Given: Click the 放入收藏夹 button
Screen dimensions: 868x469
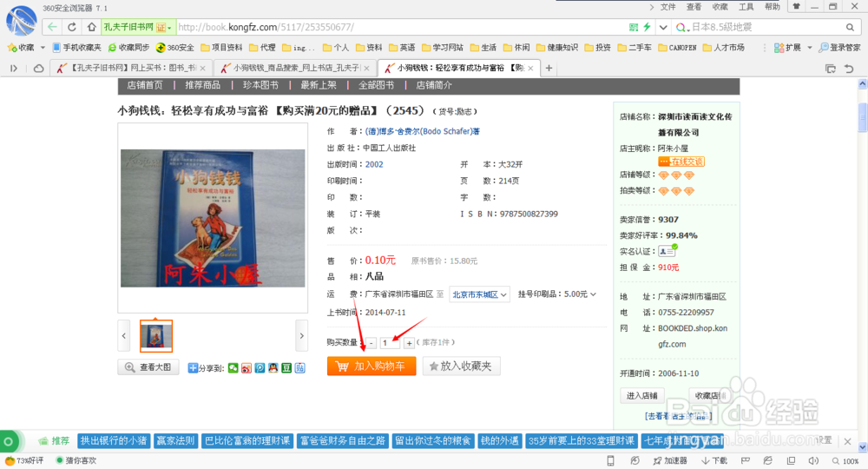Looking at the screenshot, I should [462, 366].
